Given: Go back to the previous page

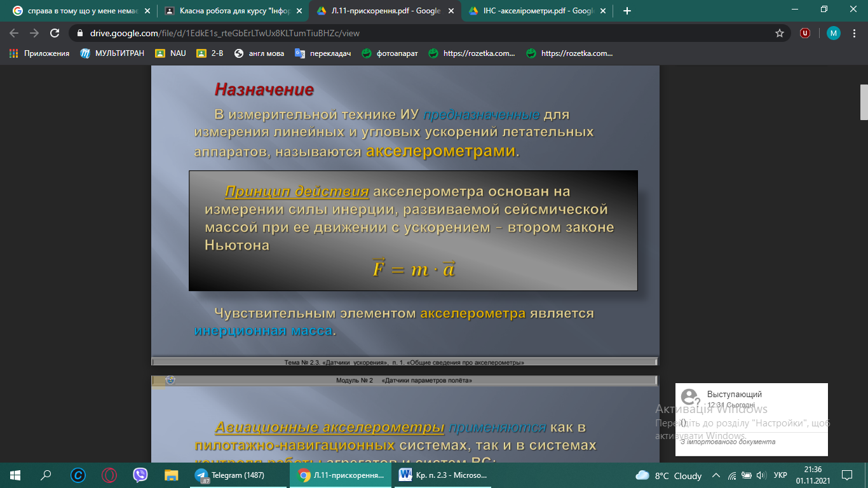Looking at the screenshot, I should (15, 33).
